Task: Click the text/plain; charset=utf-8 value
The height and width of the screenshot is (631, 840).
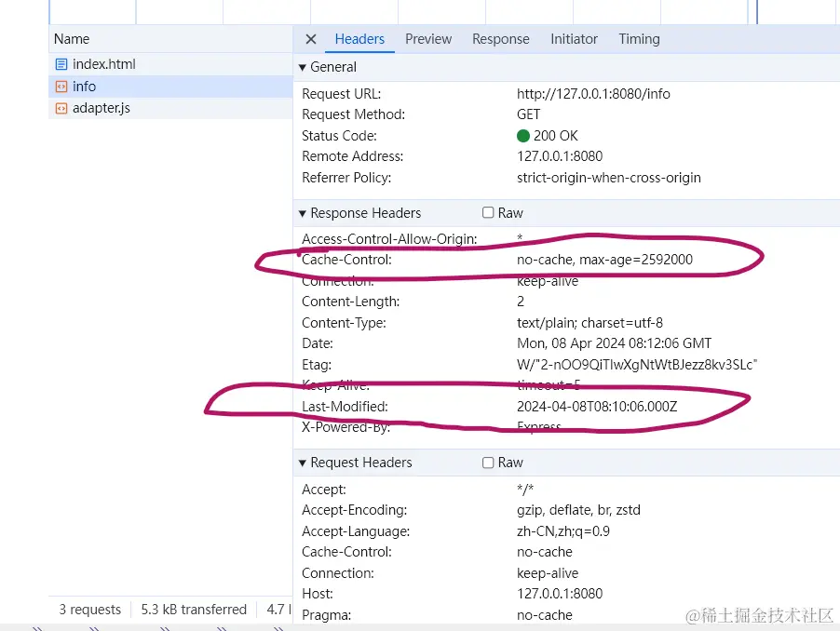Action: coord(589,323)
